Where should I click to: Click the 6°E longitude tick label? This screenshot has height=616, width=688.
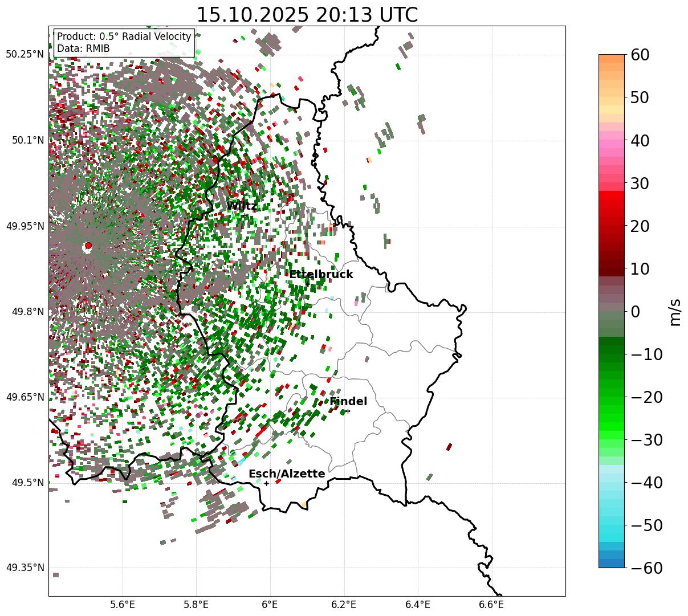pos(270,605)
